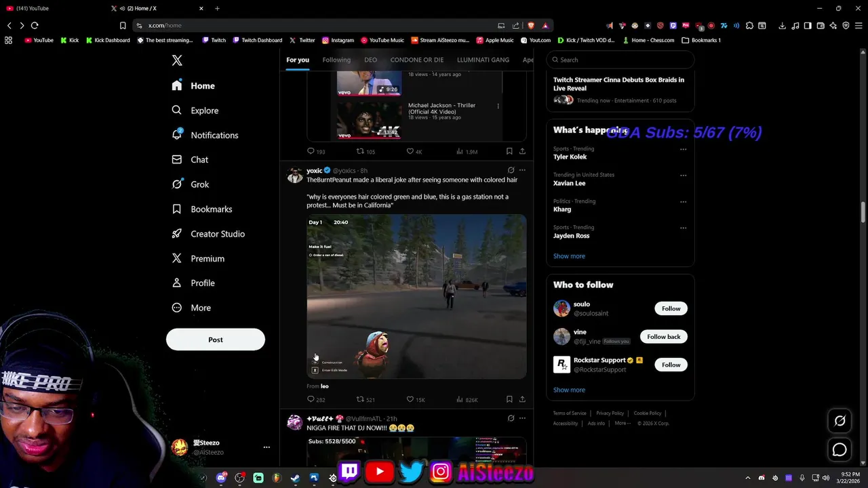
Task: Switch to the For you tab
Action: click(x=298, y=60)
